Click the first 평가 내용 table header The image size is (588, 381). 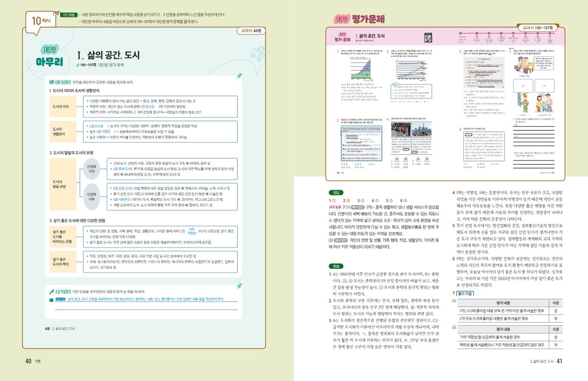point(503,303)
